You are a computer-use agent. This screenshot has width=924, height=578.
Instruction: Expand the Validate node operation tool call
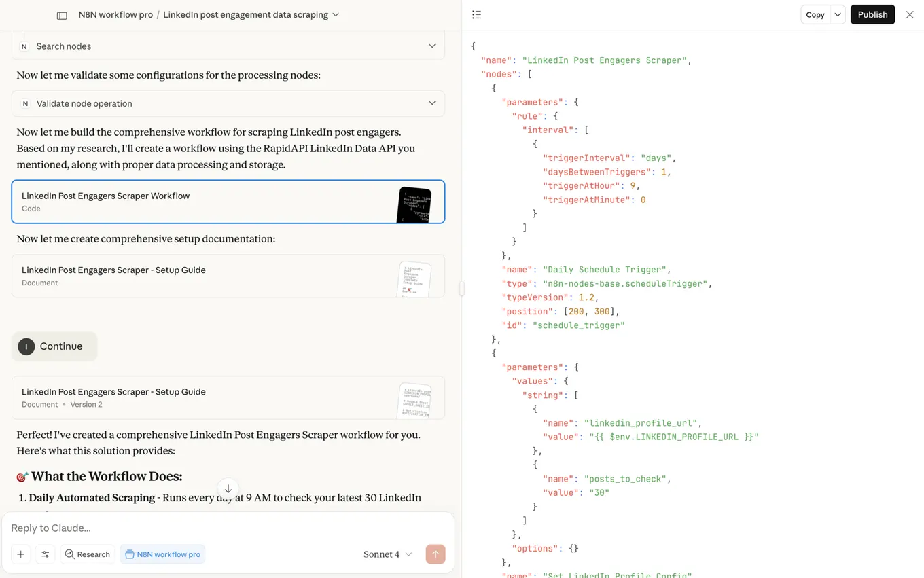tap(228, 103)
